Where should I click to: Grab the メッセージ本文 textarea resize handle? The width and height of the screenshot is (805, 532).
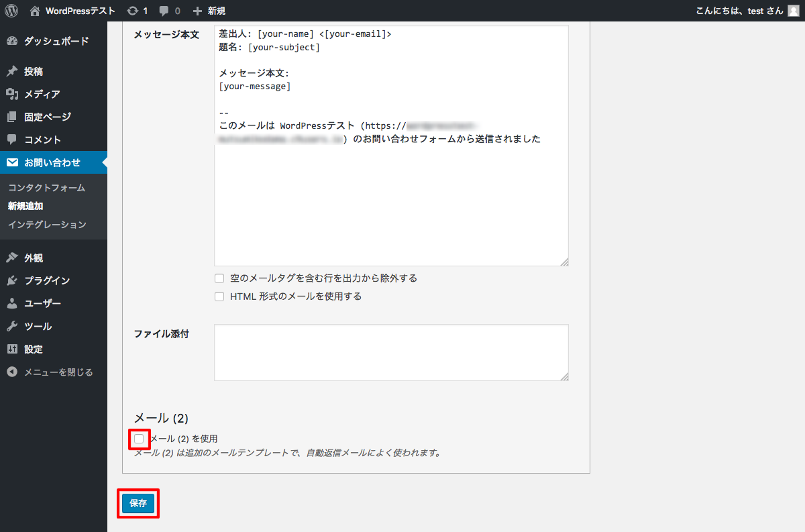pyautogui.click(x=564, y=262)
